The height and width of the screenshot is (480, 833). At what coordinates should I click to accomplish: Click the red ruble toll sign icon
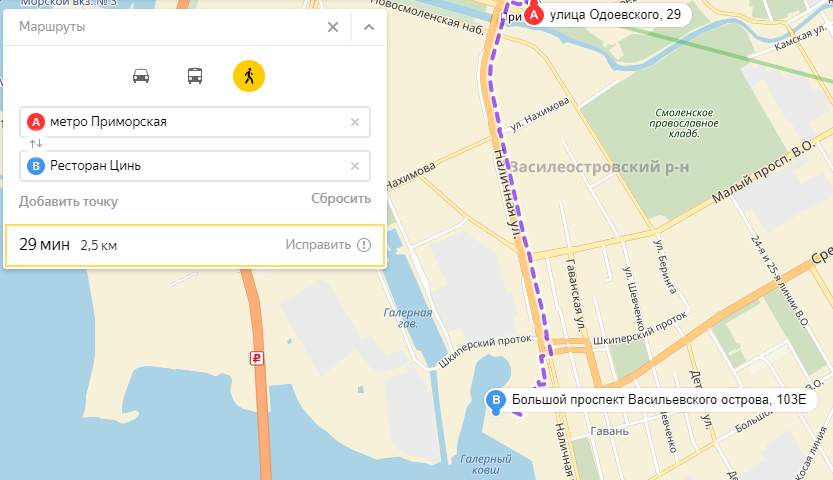coord(257,358)
